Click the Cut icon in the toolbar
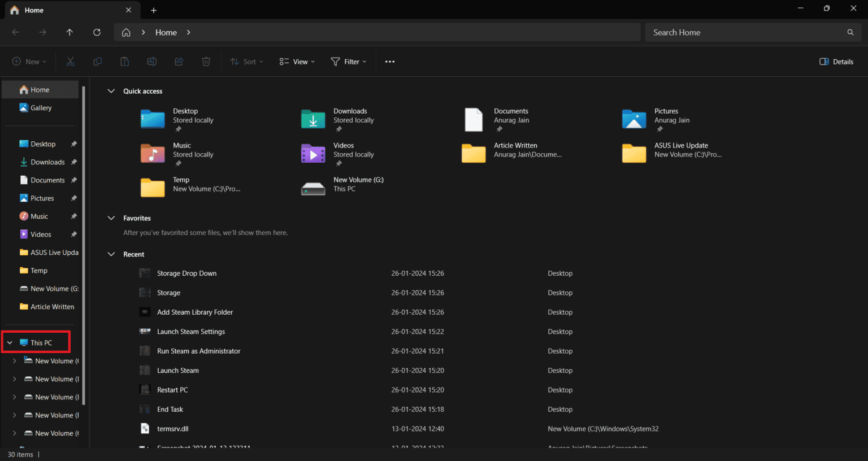Image resolution: width=868 pixels, height=461 pixels. click(70, 61)
